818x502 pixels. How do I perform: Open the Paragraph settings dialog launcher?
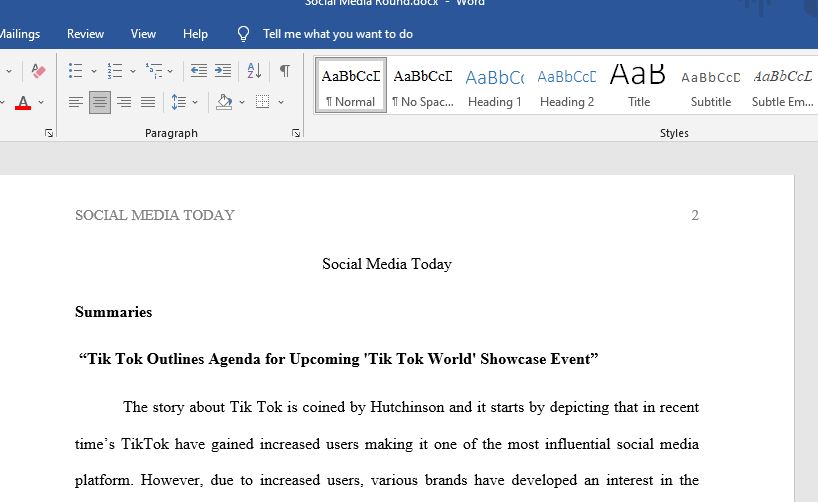pyautogui.click(x=296, y=133)
